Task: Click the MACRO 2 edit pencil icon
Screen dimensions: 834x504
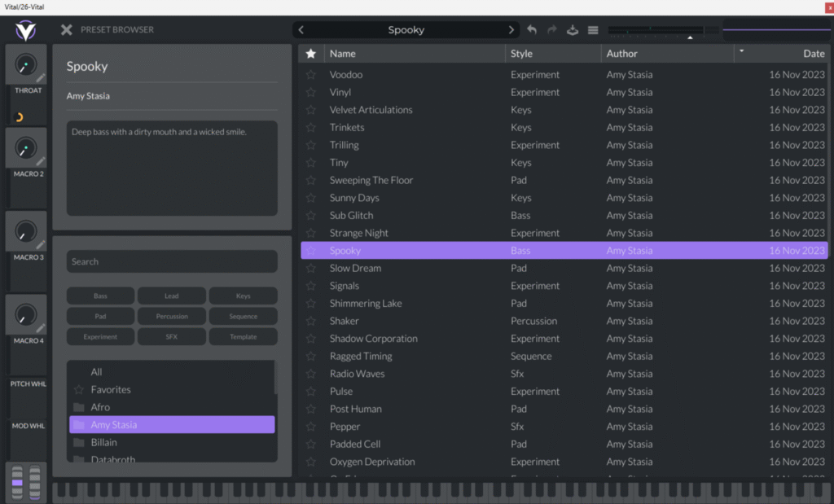Action: 41,161
